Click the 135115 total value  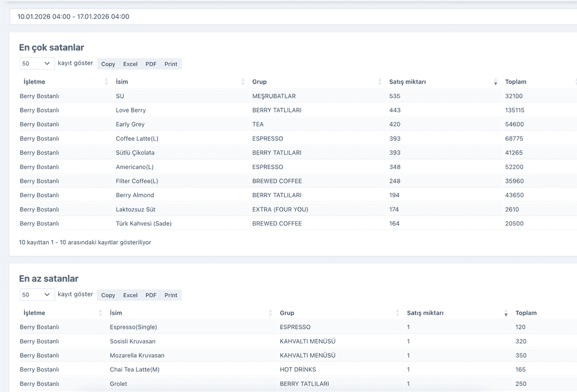(x=514, y=110)
